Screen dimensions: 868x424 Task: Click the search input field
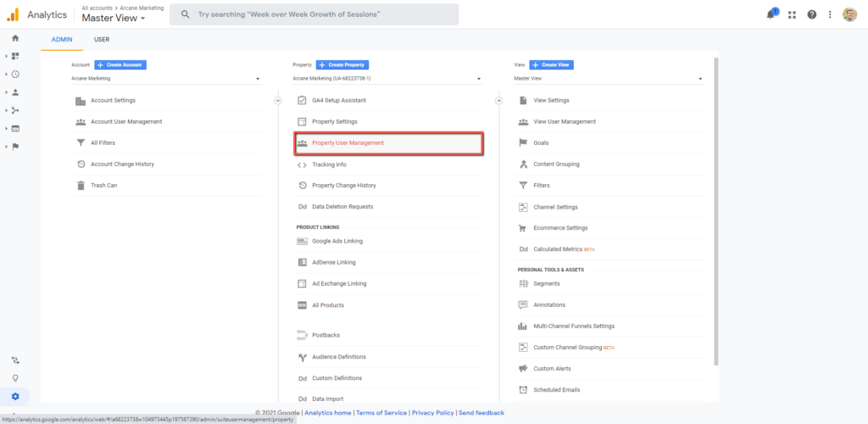click(x=314, y=14)
